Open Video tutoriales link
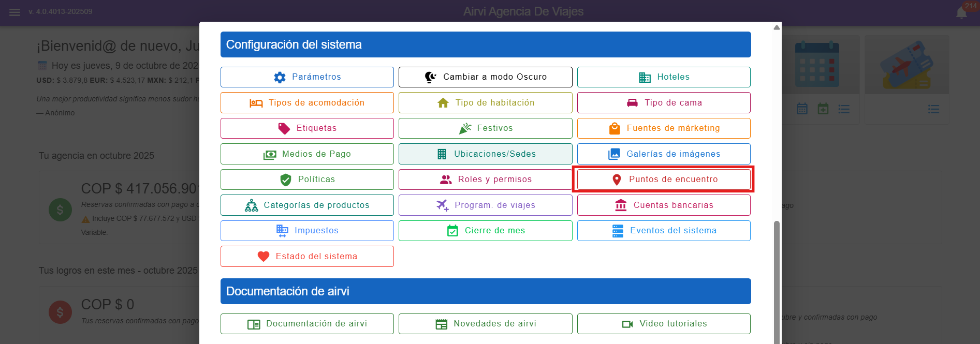This screenshot has width=980, height=344. click(664, 324)
